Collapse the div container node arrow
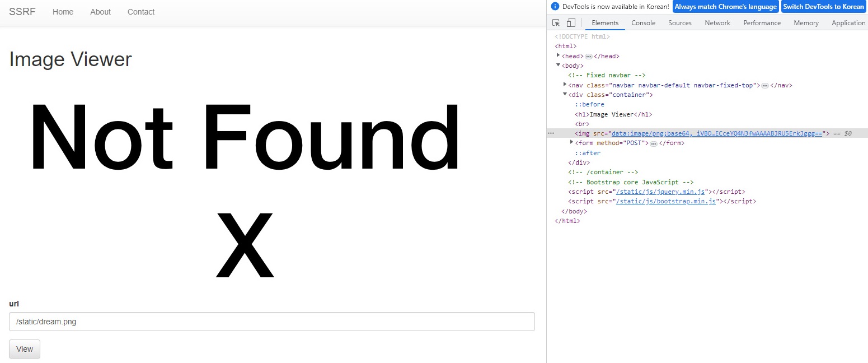Screen dimensions: 868x363 pyautogui.click(x=565, y=95)
